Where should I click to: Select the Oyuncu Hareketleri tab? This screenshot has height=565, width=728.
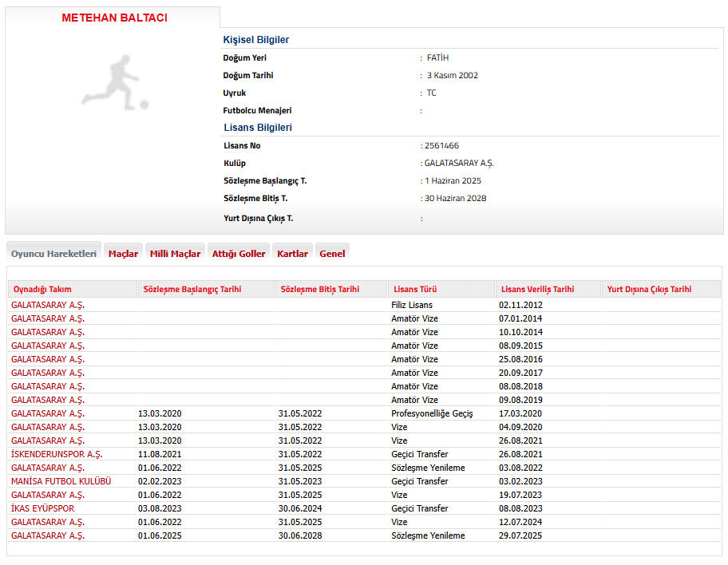(53, 254)
